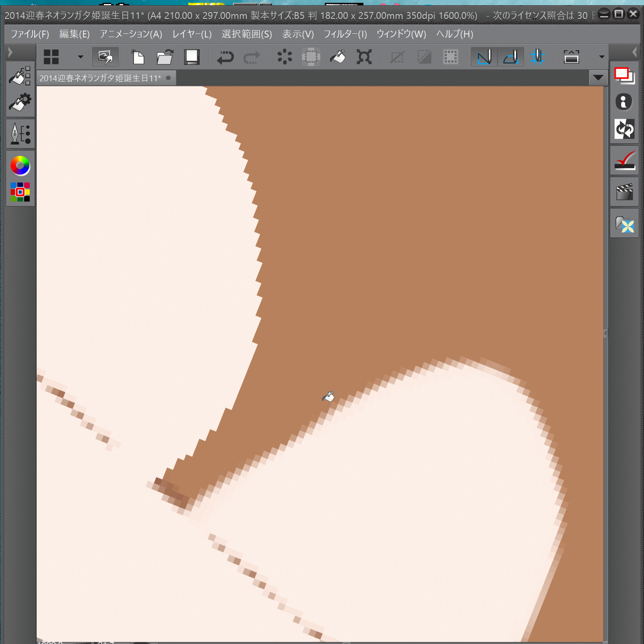Open the フィルター(I) menu
644x644 pixels.
(345, 34)
